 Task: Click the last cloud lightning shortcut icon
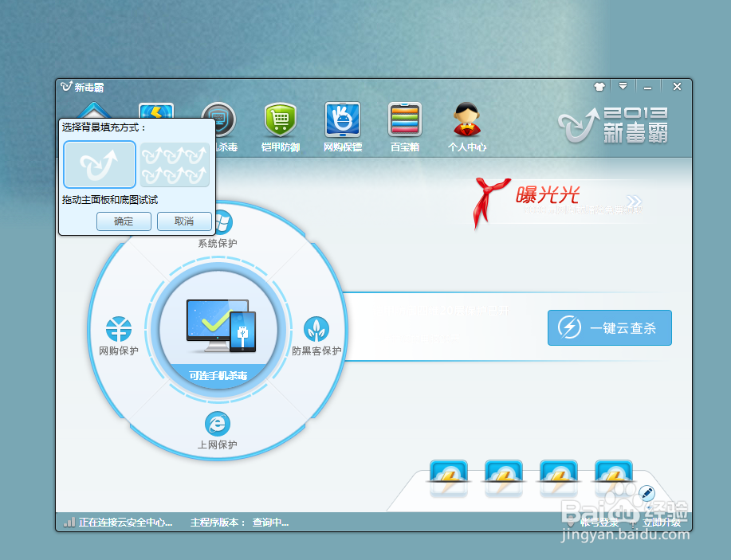614,477
